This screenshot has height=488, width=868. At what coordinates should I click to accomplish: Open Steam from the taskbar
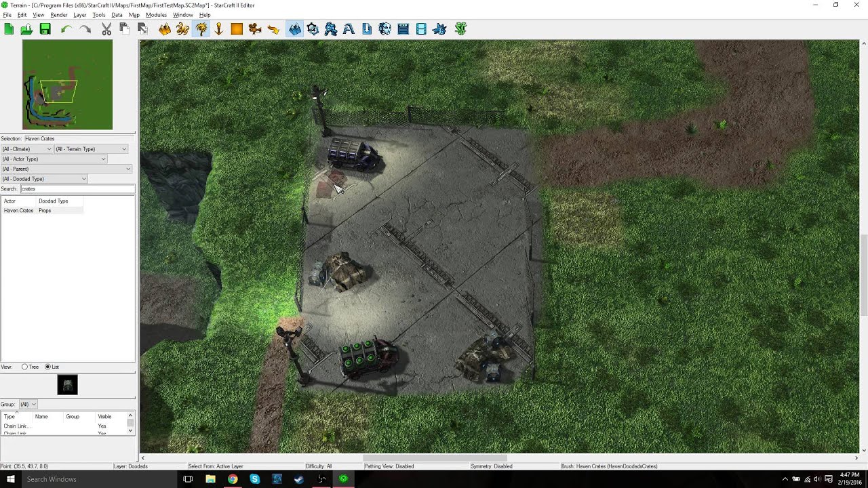coord(299,479)
